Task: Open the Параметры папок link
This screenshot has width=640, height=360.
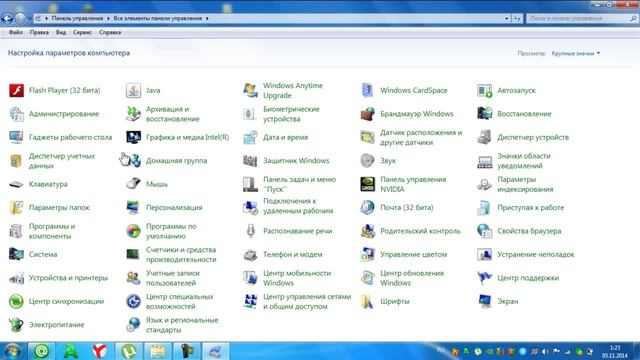Action: [59, 208]
